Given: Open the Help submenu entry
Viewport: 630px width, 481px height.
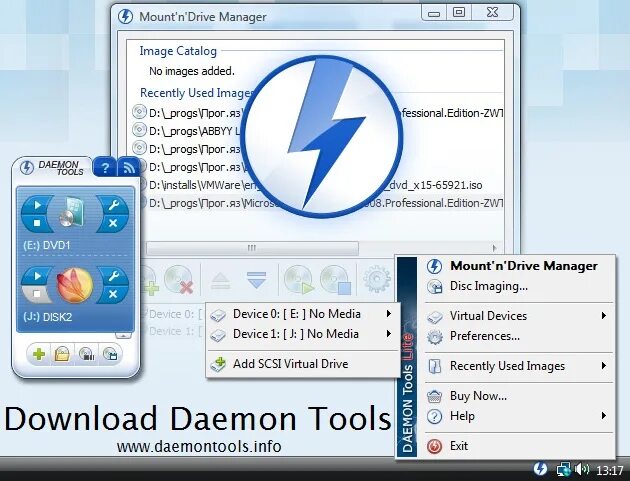Looking at the screenshot, I should [519, 416].
